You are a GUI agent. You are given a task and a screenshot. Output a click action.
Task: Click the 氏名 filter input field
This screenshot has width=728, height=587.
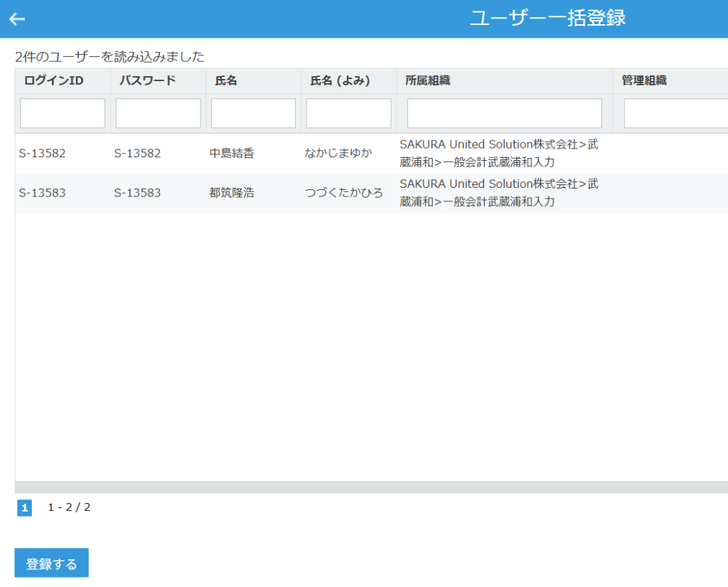pos(253,113)
